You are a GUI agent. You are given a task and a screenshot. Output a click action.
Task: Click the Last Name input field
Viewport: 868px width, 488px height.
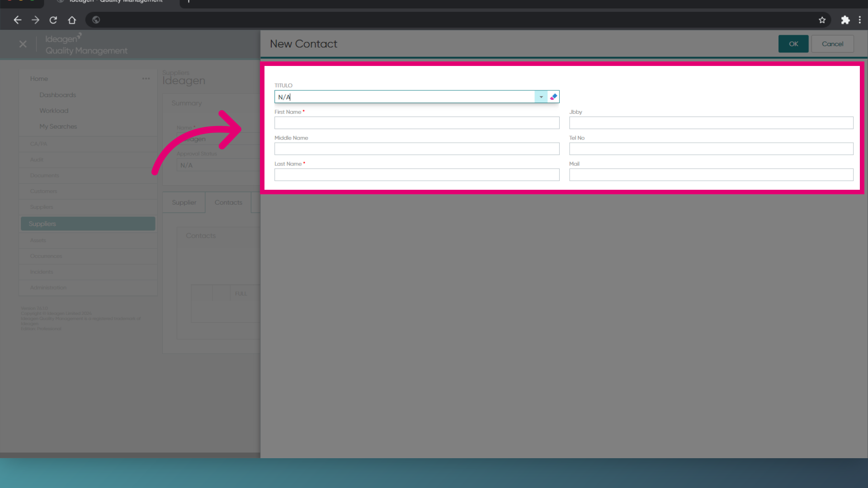tap(417, 175)
